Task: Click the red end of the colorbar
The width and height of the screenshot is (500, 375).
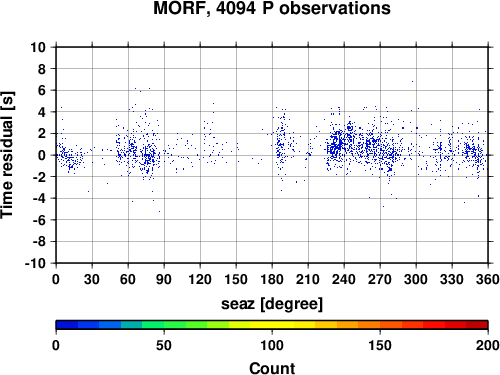Action: tap(477, 325)
